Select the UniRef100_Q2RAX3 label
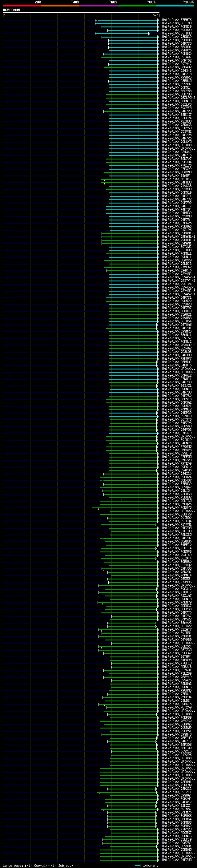 tap(177, 125)
